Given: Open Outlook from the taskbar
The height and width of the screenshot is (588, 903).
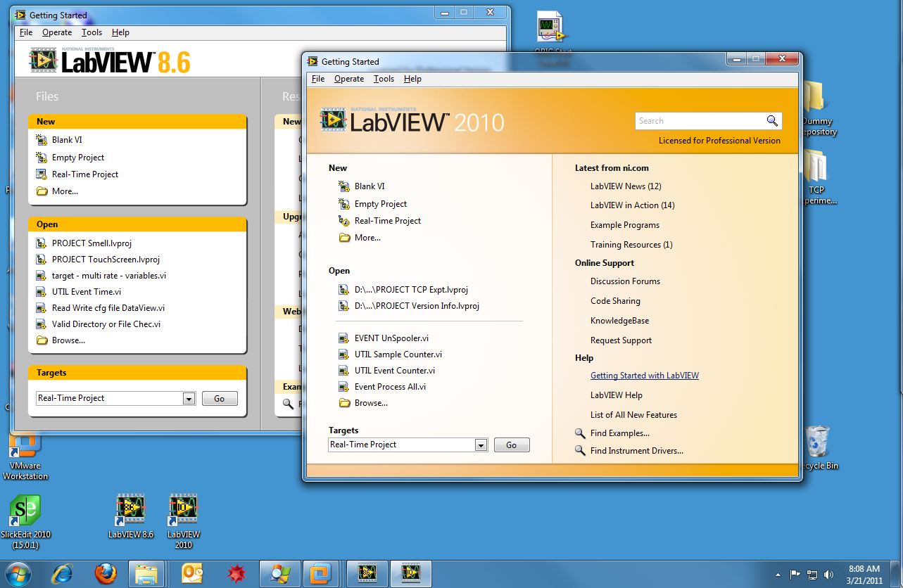Looking at the screenshot, I should pyautogui.click(x=191, y=574).
